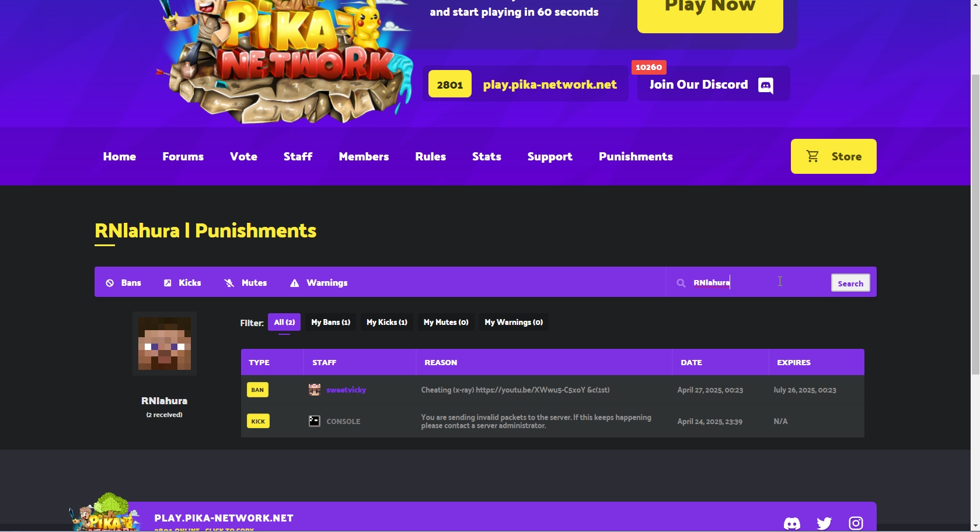Focus the player search field
Viewport: 980px width, 532px height.
pyautogui.click(x=759, y=283)
